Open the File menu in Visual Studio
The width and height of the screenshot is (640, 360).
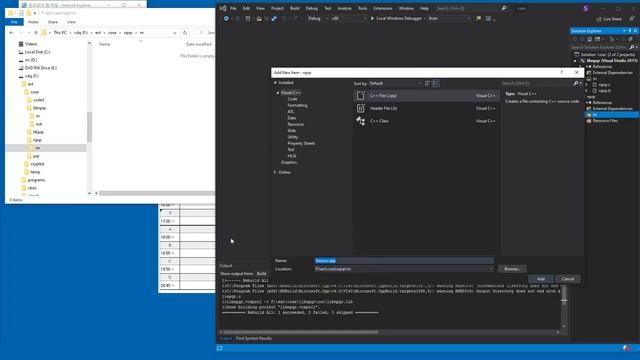pyautogui.click(x=233, y=8)
